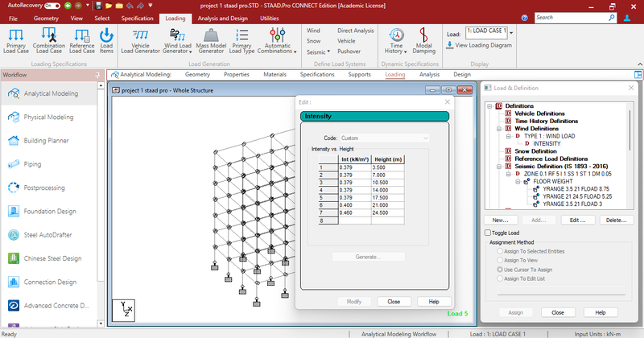Open the Load Items tool
The width and height of the screenshot is (644, 338).
click(106, 40)
